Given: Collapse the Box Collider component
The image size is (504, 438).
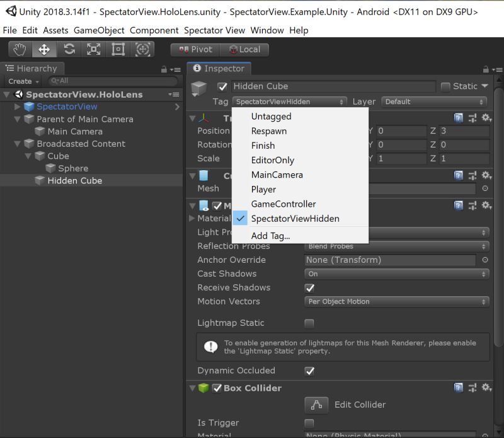Looking at the screenshot, I should (x=192, y=388).
